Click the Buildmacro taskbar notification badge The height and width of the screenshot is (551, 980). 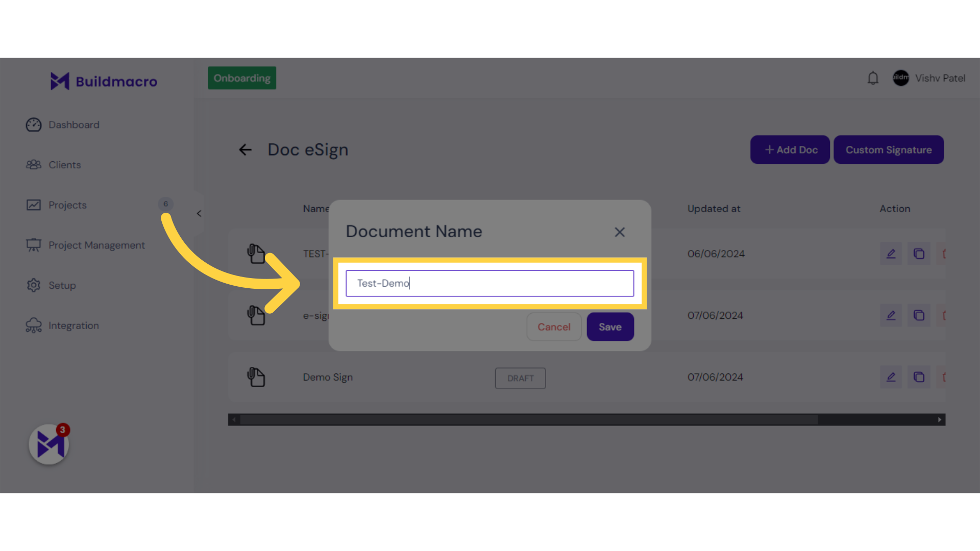[63, 430]
